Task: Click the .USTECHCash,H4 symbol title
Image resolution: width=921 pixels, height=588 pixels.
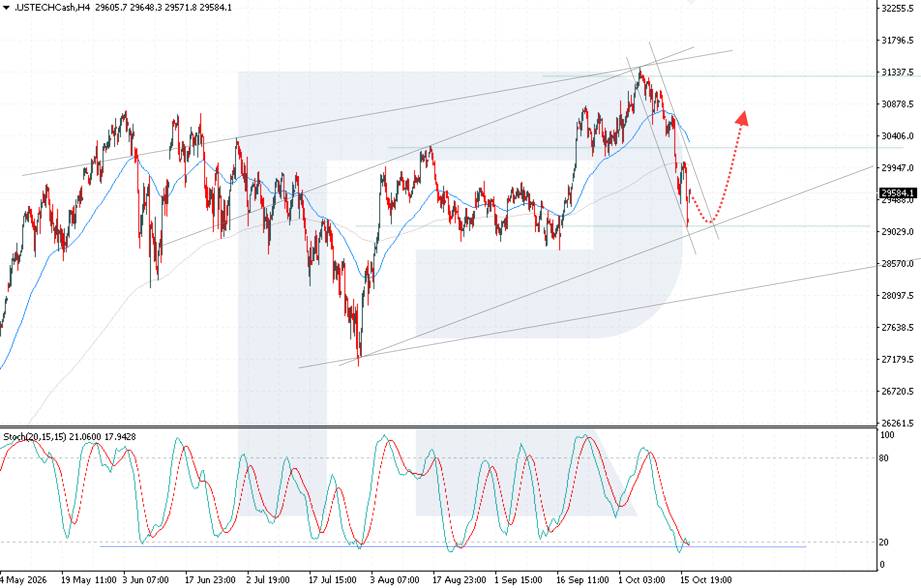Action: [x=52, y=8]
